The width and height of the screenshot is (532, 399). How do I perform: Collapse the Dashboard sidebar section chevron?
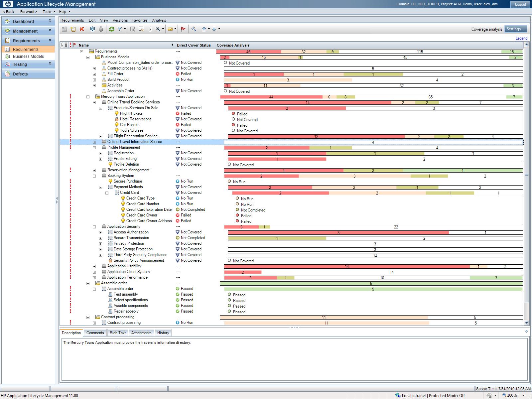click(50, 21)
